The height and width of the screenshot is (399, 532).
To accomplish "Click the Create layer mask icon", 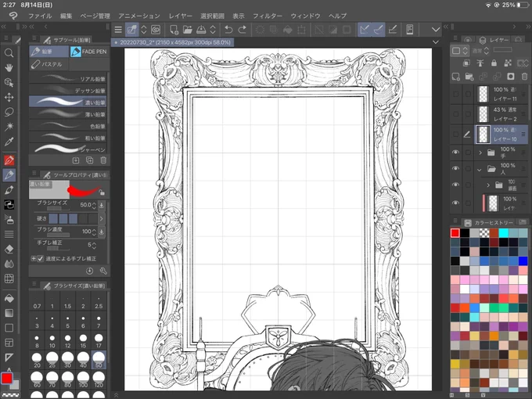I will point(511,77).
